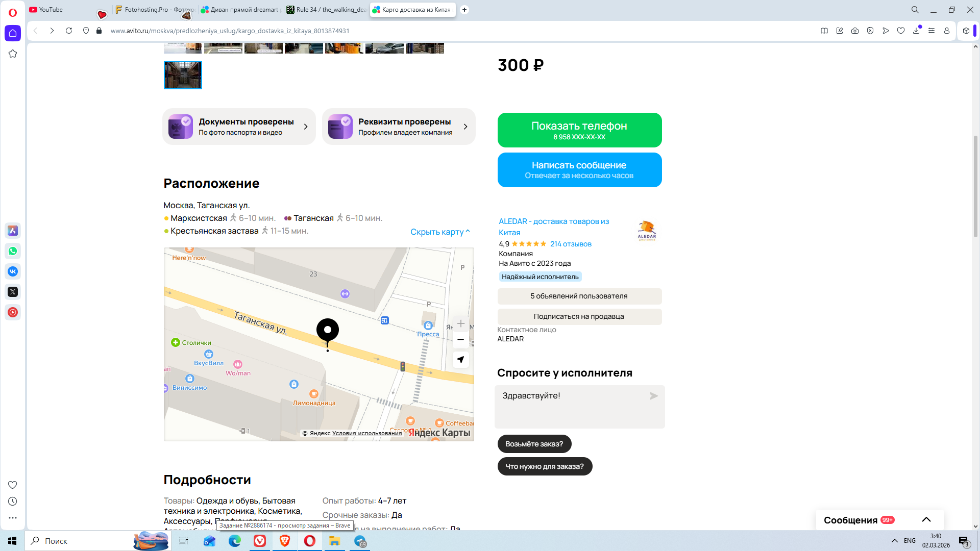Screen dimensions: 980x551
Task: Zoom in on the Yandex map
Action: (460, 323)
